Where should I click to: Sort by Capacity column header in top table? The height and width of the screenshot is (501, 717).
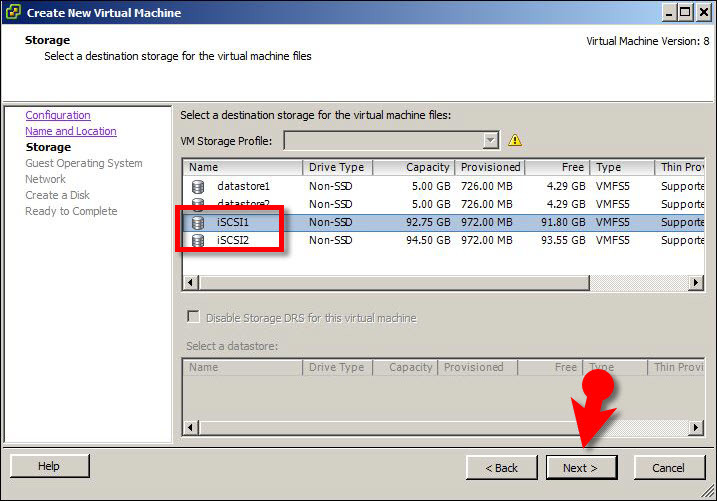[413, 167]
